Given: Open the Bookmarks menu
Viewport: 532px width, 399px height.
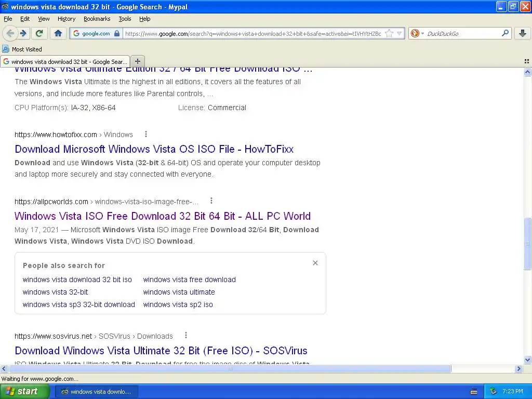Looking at the screenshot, I should click(x=97, y=19).
